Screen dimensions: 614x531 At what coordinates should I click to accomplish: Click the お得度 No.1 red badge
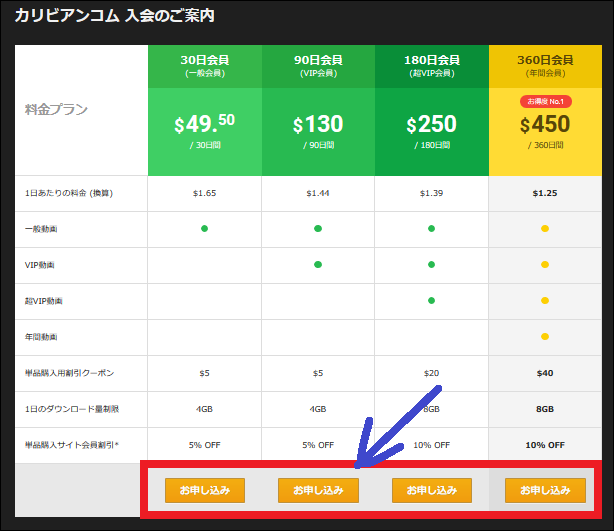(x=545, y=101)
